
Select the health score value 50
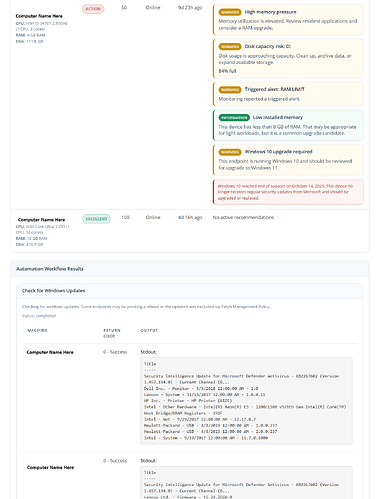pos(124,7)
